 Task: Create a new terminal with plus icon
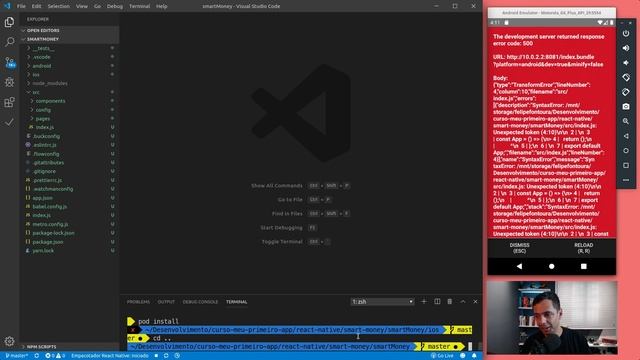[424, 302]
